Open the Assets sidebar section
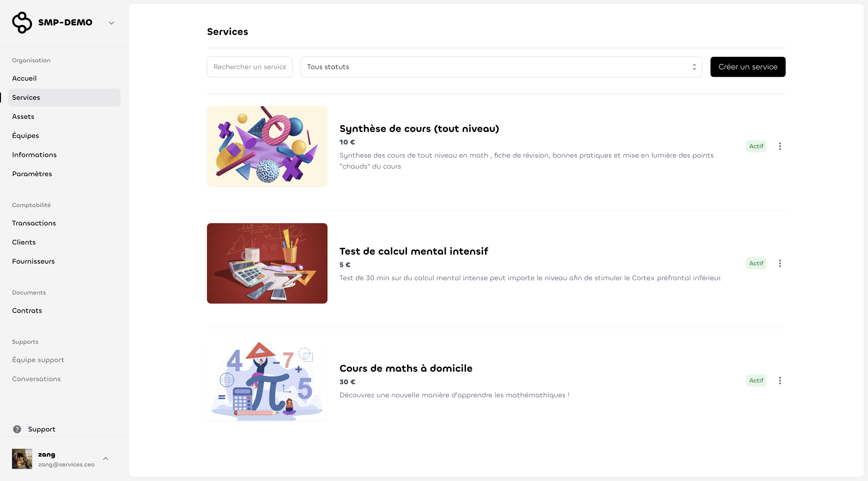The image size is (868, 481). coord(23,117)
